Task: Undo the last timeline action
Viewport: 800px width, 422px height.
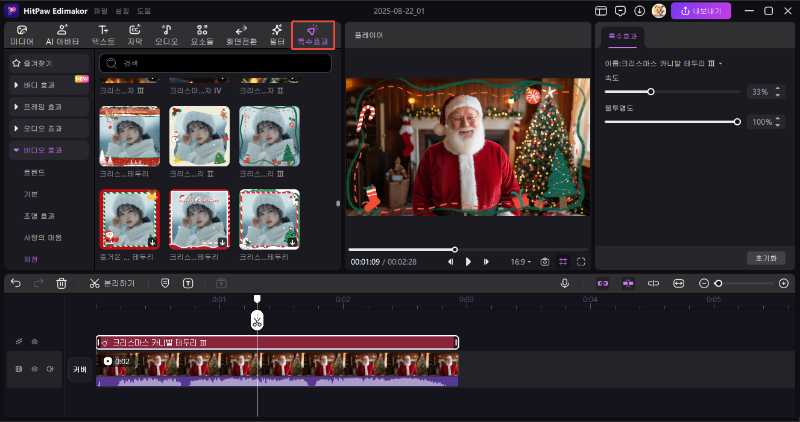Action: (x=16, y=283)
